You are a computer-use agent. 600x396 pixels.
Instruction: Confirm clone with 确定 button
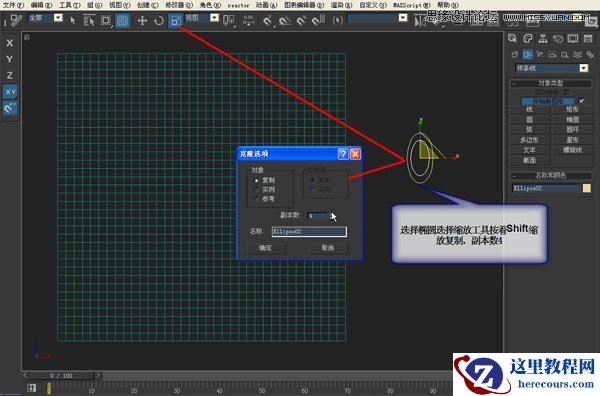(x=266, y=248)
